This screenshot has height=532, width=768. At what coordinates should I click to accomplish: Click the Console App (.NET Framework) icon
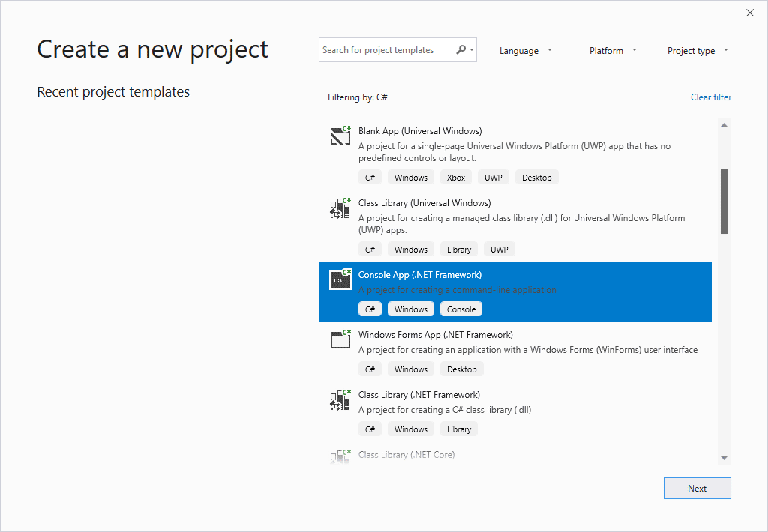[340, 279]
